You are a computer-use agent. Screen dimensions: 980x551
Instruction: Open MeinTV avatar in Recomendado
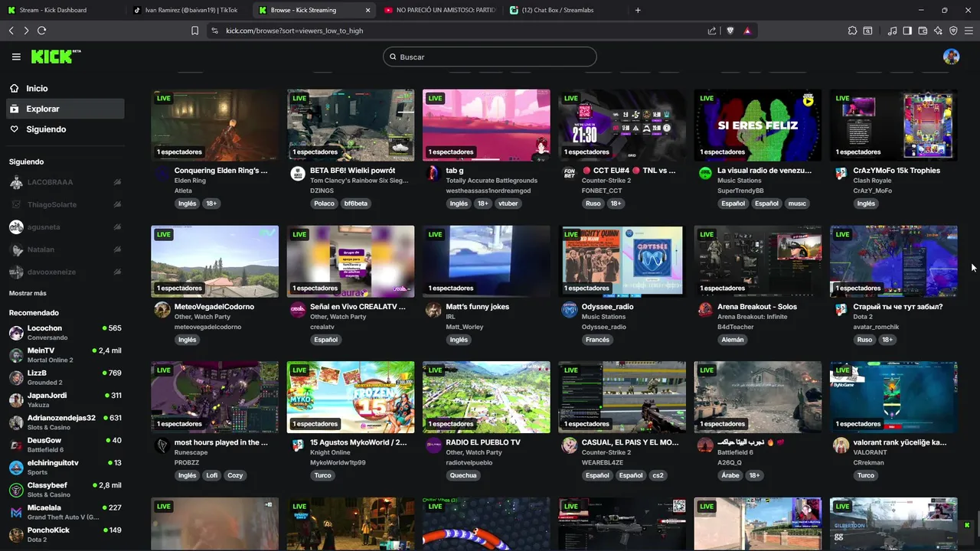click(16, 355)
